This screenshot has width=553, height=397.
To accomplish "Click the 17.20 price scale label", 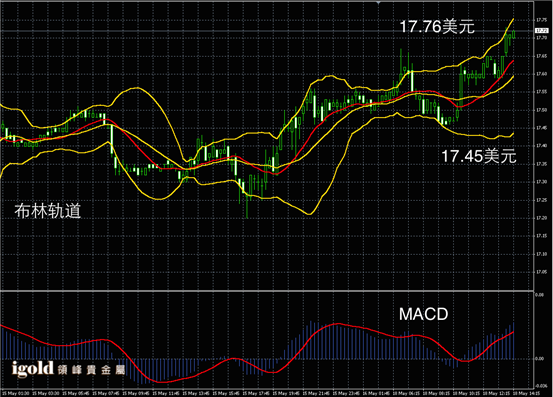I will pos(541,218).
